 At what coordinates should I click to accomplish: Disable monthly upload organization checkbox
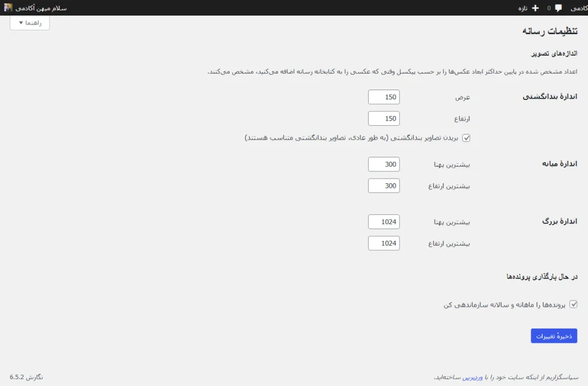click(x=574, y=304)
